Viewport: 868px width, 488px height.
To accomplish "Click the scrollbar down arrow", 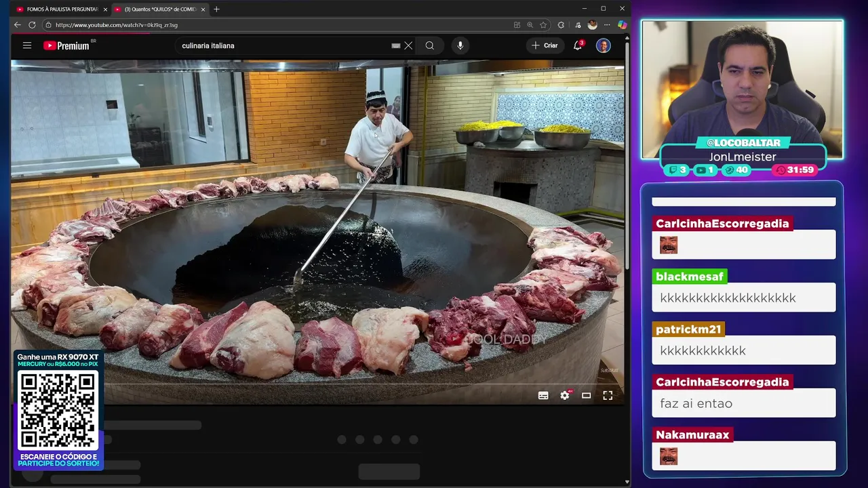I will click(x=627, y=482).
